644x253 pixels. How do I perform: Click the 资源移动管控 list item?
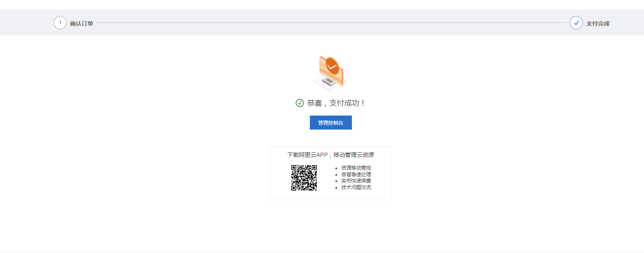[356, 168]
